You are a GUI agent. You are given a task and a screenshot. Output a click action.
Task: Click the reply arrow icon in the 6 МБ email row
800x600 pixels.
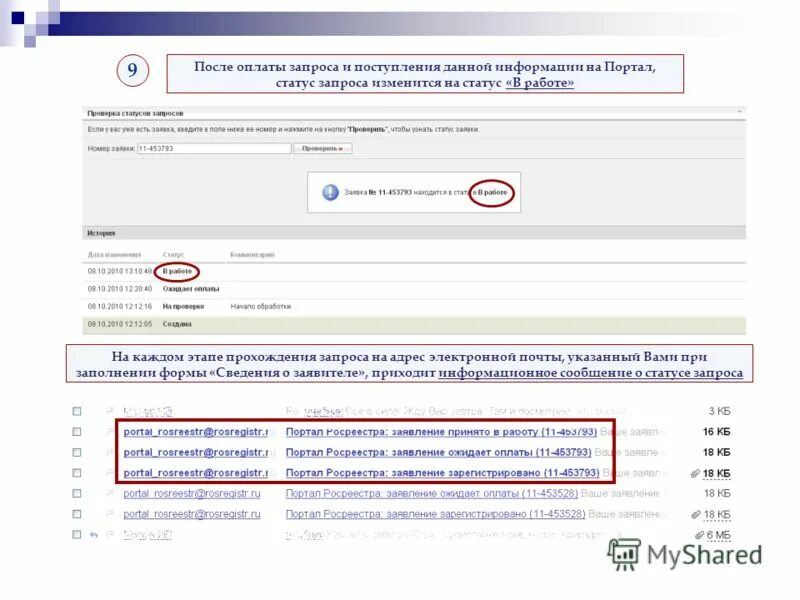[93, 535]
